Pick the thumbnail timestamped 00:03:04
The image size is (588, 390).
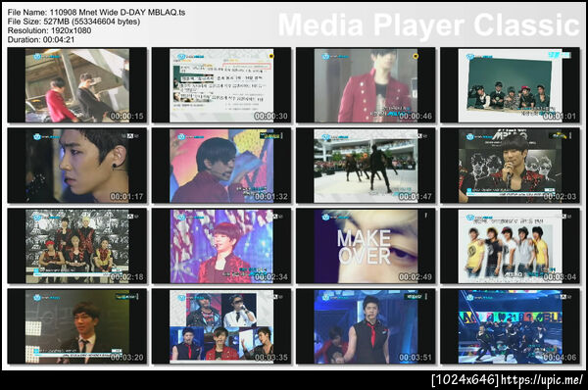[510, 246]
